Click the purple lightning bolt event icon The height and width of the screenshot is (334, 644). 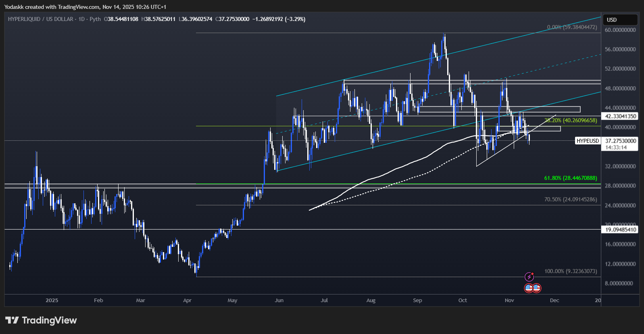click(529, 277)
